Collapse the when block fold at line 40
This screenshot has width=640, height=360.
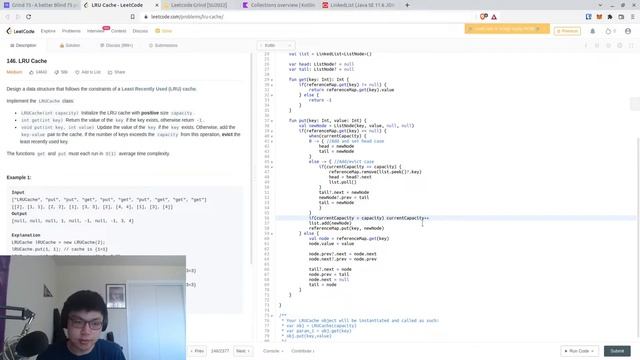coord(272,136)
